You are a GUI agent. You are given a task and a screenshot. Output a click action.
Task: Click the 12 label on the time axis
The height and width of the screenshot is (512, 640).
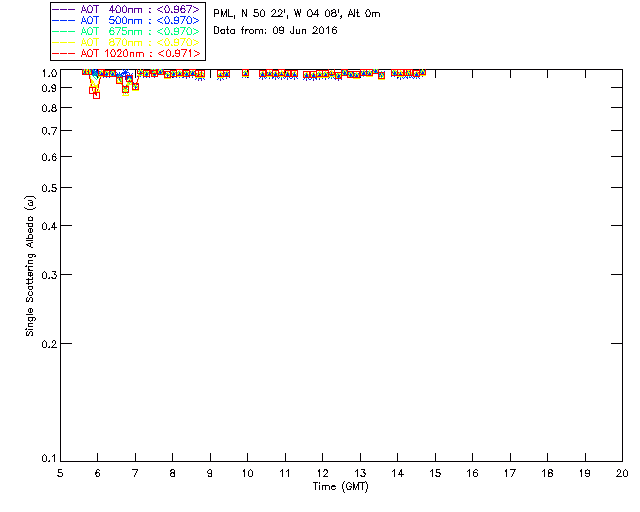click(322, 473)
